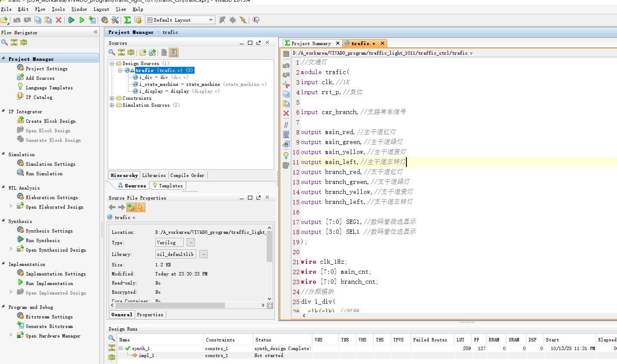Open file icon in Sources panel toolbar

[x=142, y=52]
